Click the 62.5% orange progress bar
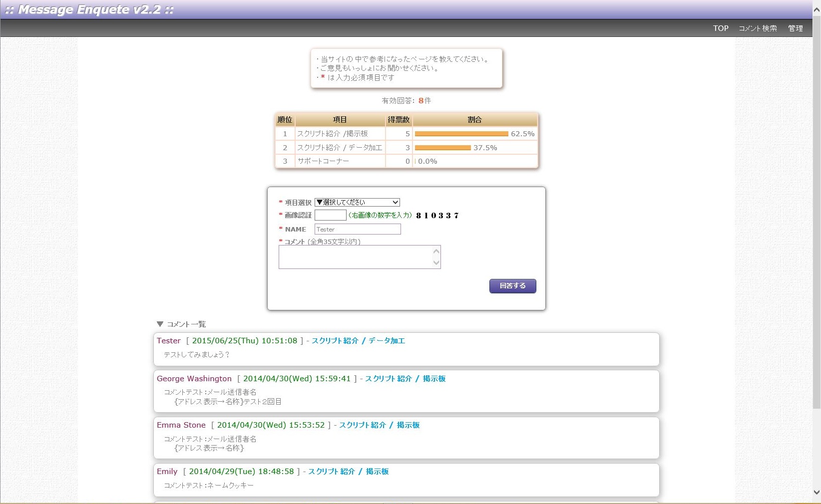Viewport: 821px width, 504px height. [x=461, y=134]
